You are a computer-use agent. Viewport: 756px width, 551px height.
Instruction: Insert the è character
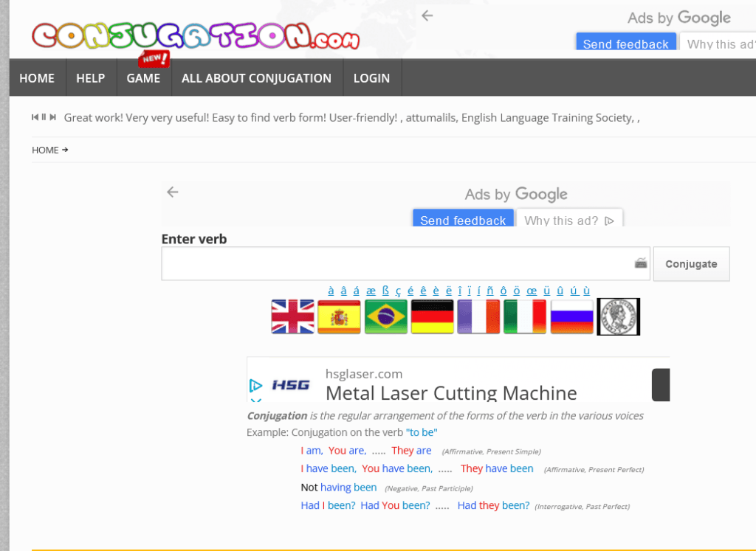436,291
